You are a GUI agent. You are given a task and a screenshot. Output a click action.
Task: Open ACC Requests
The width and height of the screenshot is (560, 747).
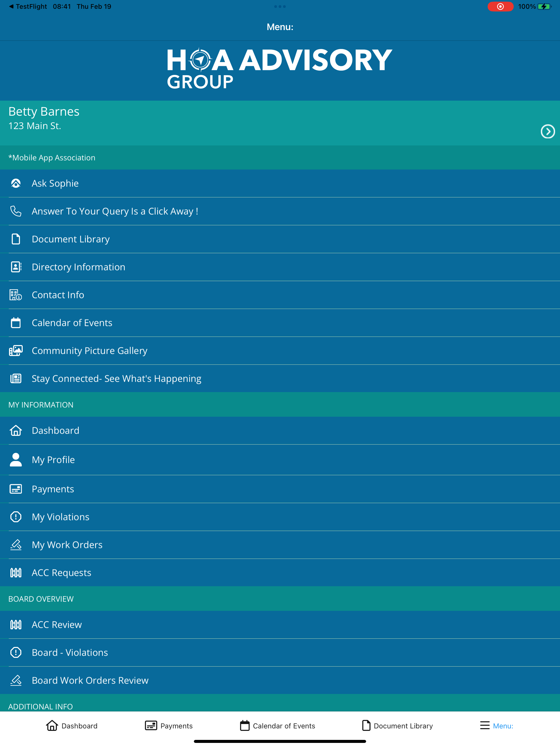(x=280, y=573)
